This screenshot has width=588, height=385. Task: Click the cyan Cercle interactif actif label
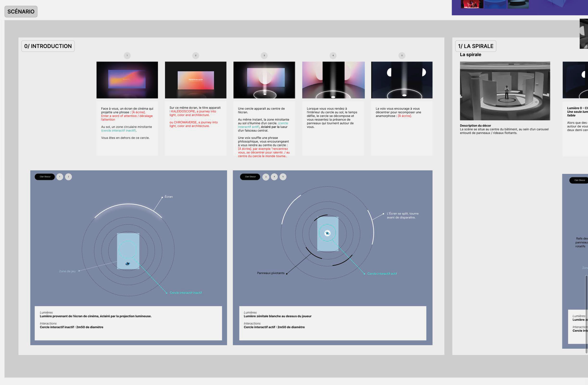382,274
